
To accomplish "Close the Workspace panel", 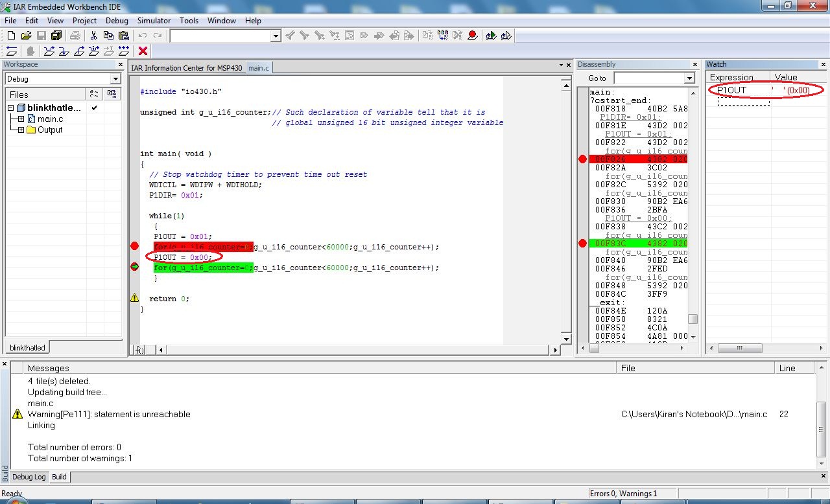I will click(x=120, y=65).
